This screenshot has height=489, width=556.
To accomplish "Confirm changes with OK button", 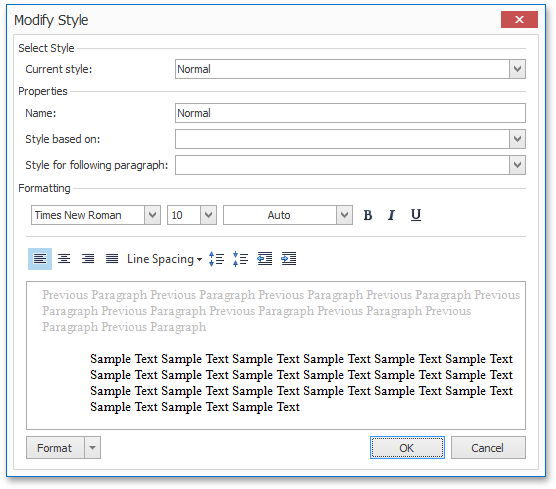I will [x=407, y=448].
